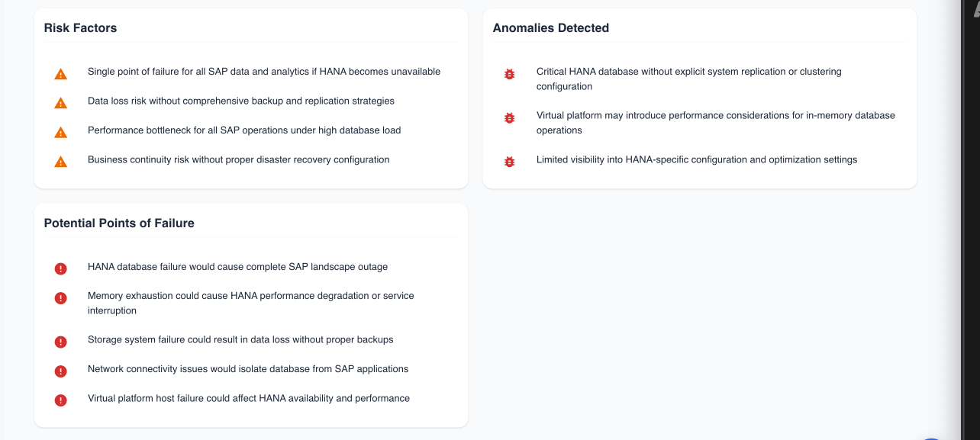Click the warning triangle for "Business continuity risk"
Image resolution: width=980 pixels, height=440 pixels.
click(60, 161)
